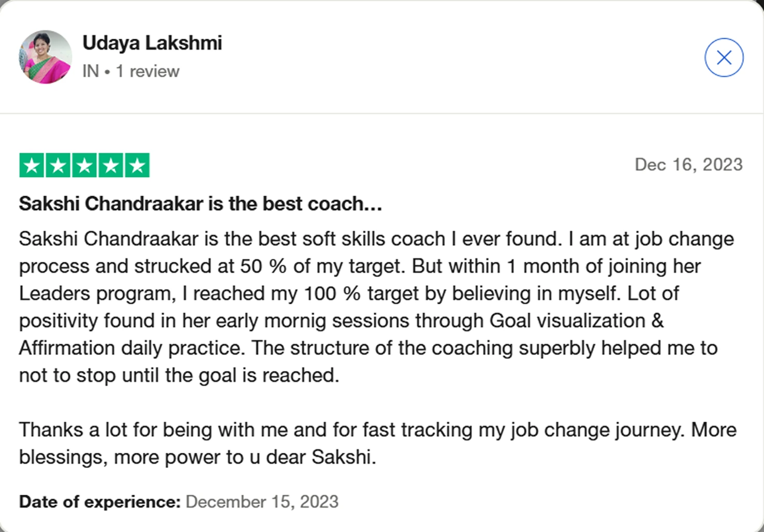Click "Goal visualization" in the review body
Image resolution: width=764 pixels, height=532 pixels.
[567, 321]
